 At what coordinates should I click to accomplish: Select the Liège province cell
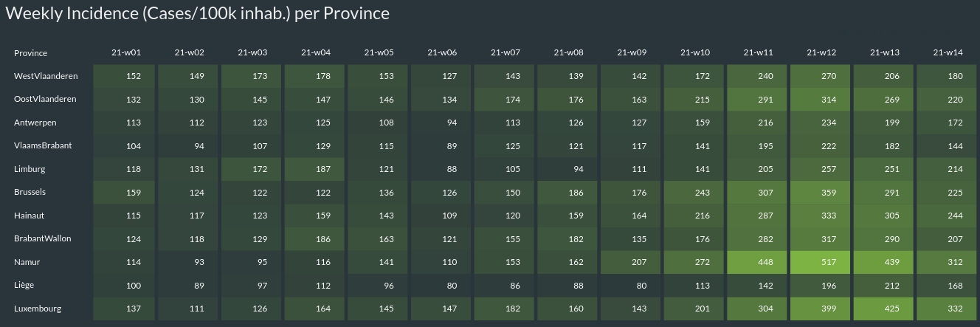click(25, 285)
